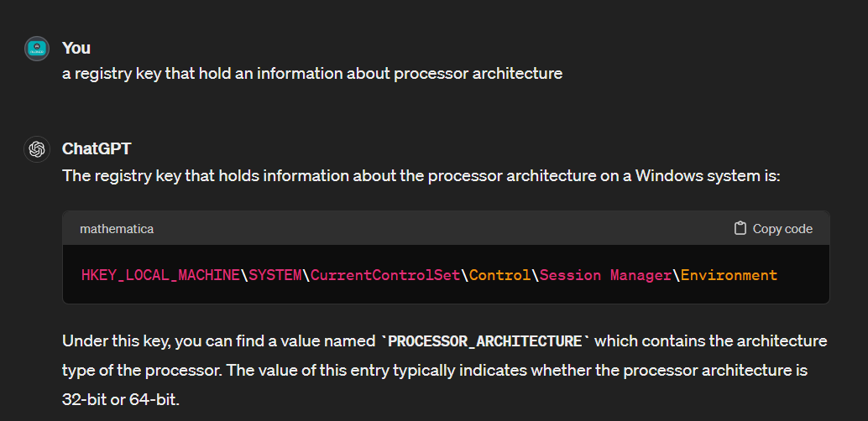
Task: Click the "ChatGPT" sender name
Action: point(97,148)
